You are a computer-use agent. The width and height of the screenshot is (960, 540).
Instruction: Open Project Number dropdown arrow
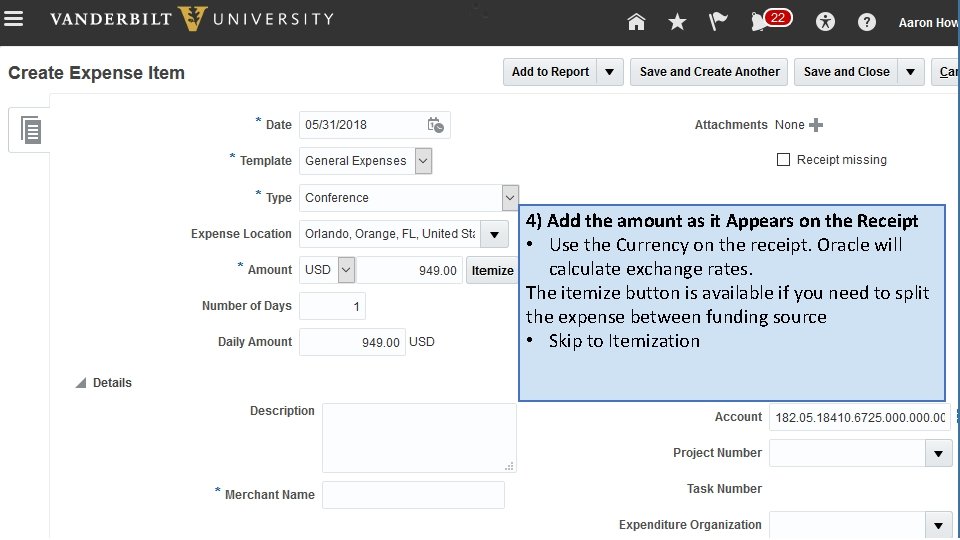[939, 454]
